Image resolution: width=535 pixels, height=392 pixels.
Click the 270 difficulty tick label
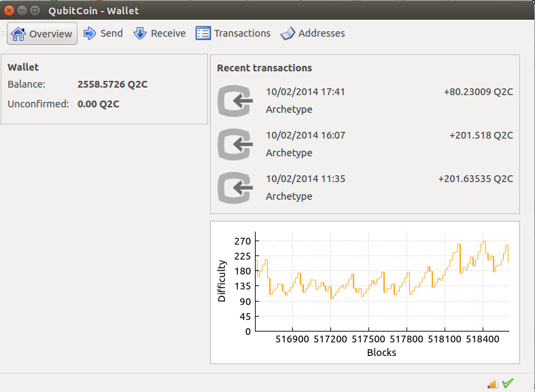[243, 241]
